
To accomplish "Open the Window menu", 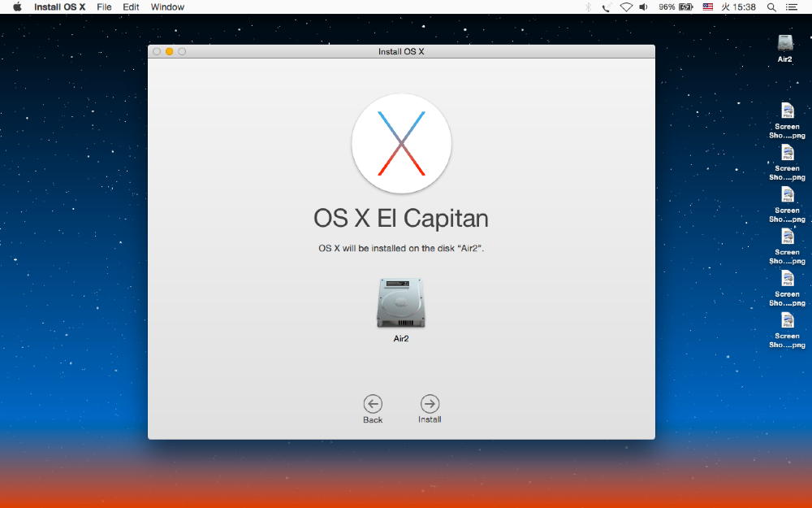I will pyautogui.click(x=167, y=7).
